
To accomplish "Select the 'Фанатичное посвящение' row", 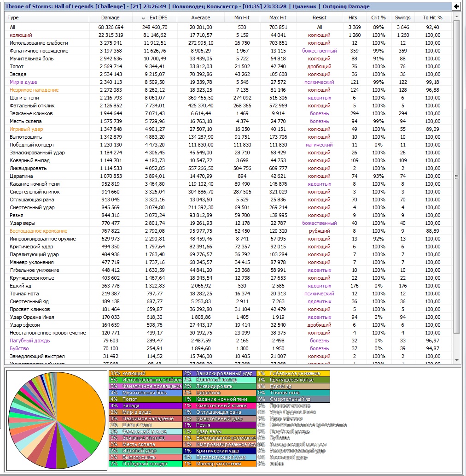I will 229,51.
